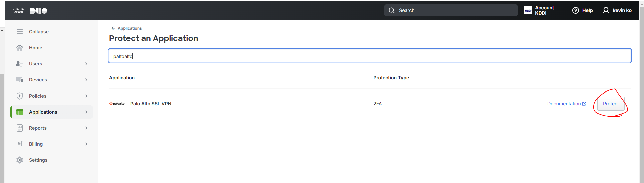Expand the Devices menu chevron

(86, 80)
